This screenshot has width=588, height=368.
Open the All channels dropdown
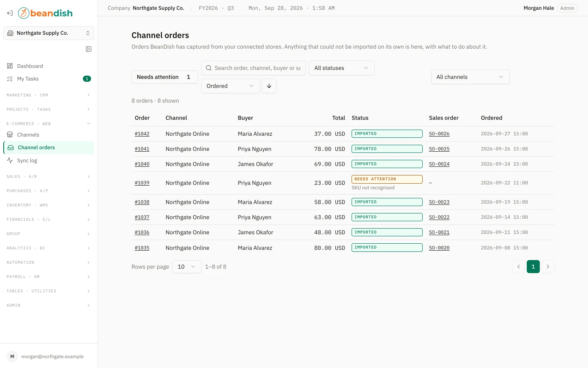coord(470,77)
